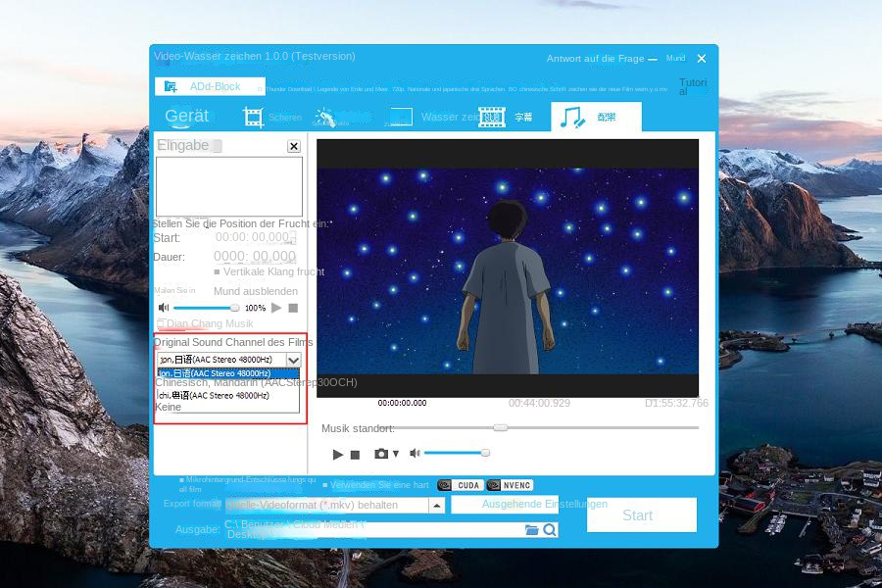Click the empty Eingabe list box
The image size is (882, 588).
point(229,186)
